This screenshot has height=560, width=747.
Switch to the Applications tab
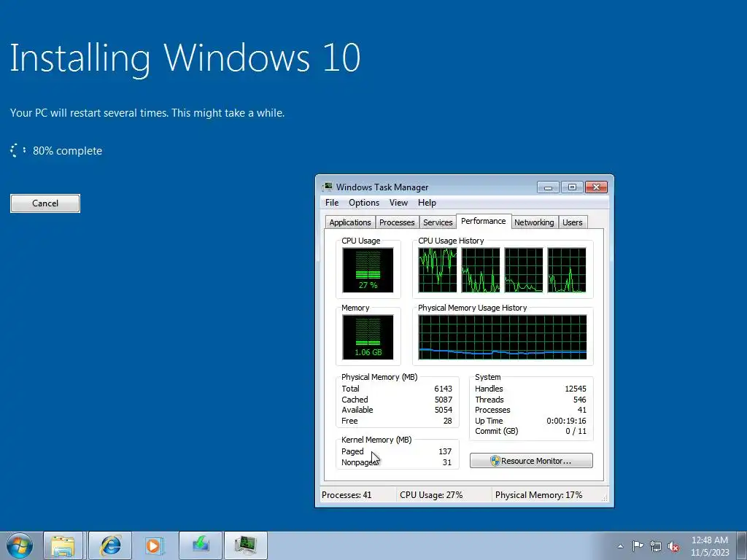point(349,222)
